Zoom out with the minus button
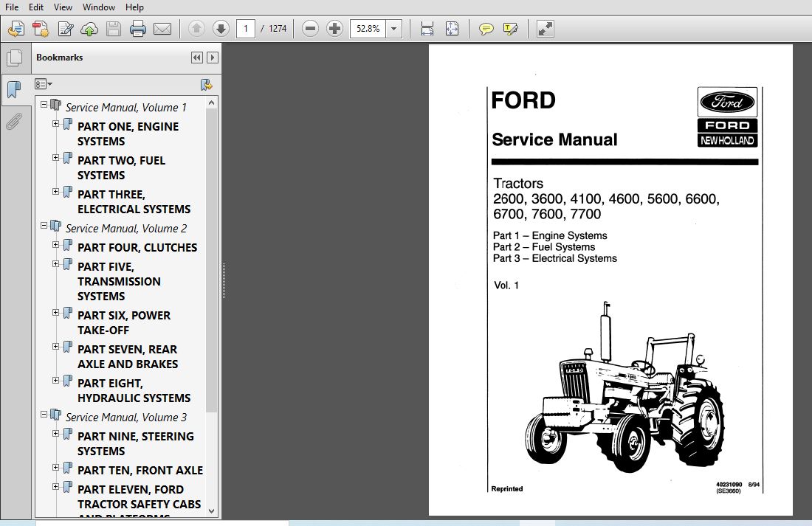Screen dimensions: 812x526 [x=310, y=29]
